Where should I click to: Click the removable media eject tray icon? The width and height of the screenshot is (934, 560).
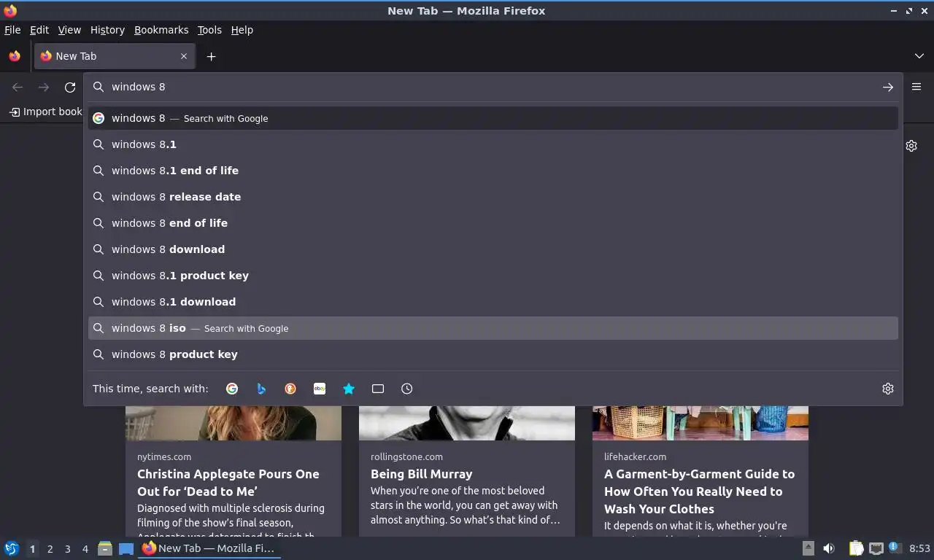pyautogui.click(x=808, y=548)
